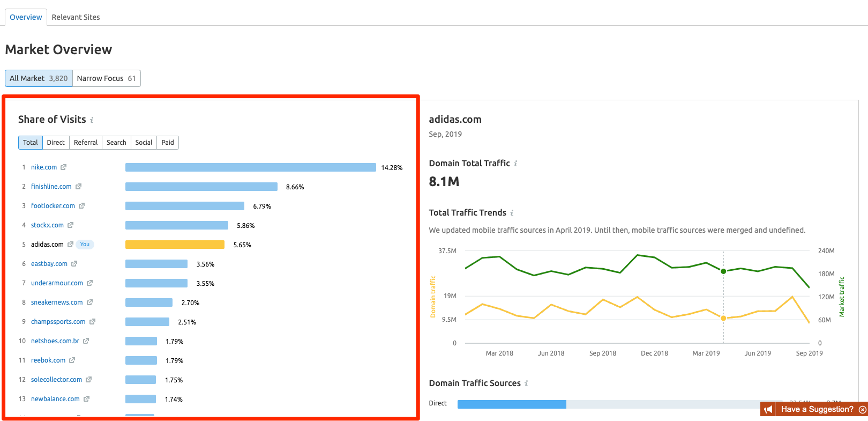868x421 pixels.
Task: Open the reebok.com link
Action: coord(48,360)
